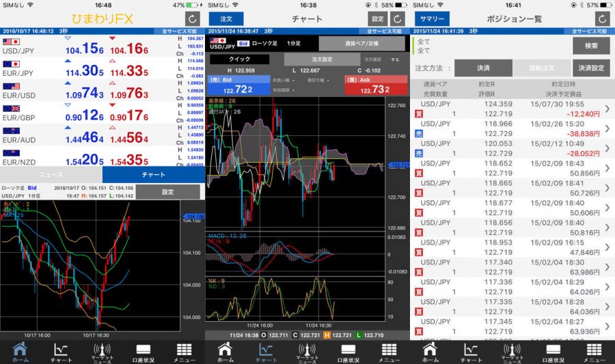This screenshot has width=615, height=364.
Task: Open ホーム icon in ひまわりFX home screen navbar
Action: pyautogui.click(x=20, y=352)
